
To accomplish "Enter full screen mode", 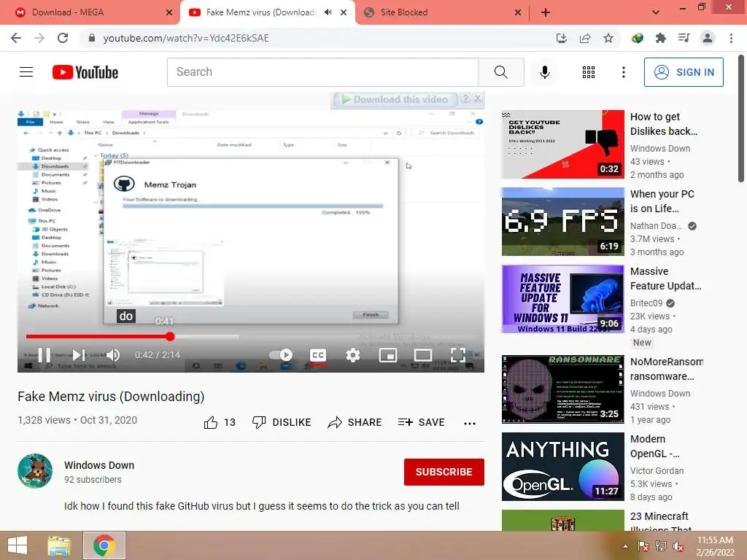I will (458, 355).
